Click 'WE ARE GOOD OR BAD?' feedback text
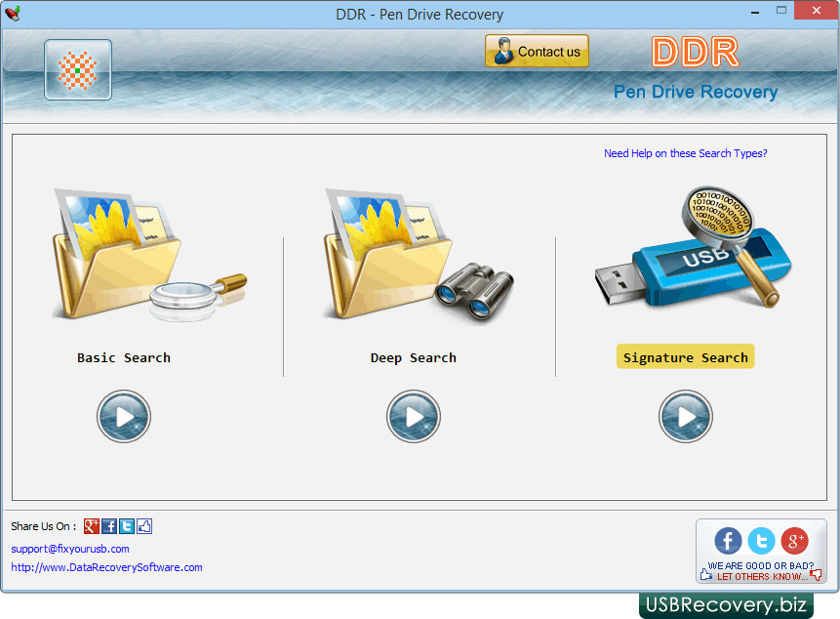The image size is (840, 619). (761, 566)
